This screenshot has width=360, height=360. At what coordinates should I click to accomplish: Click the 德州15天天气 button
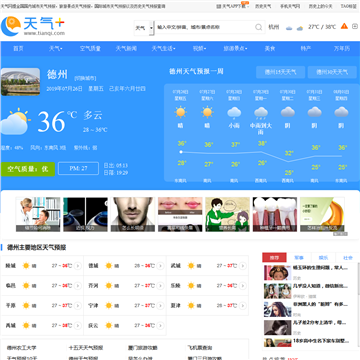[280, 72]
